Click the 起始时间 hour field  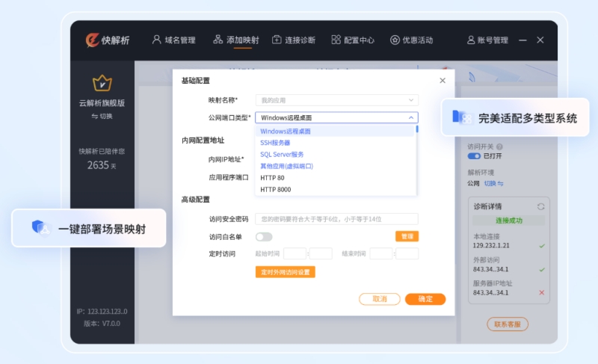295,254
